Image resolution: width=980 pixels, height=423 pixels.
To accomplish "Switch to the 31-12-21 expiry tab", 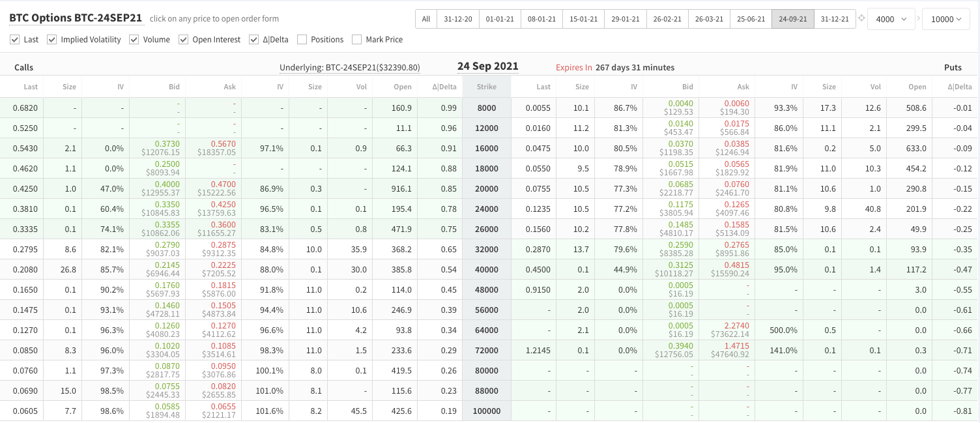I will tap(835, 19).
